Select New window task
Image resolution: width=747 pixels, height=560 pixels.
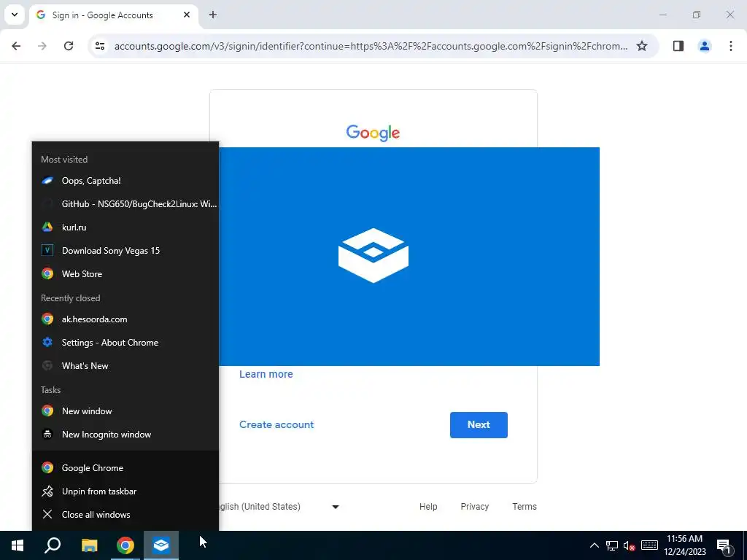pyautogui.click(x=125, y=411)
